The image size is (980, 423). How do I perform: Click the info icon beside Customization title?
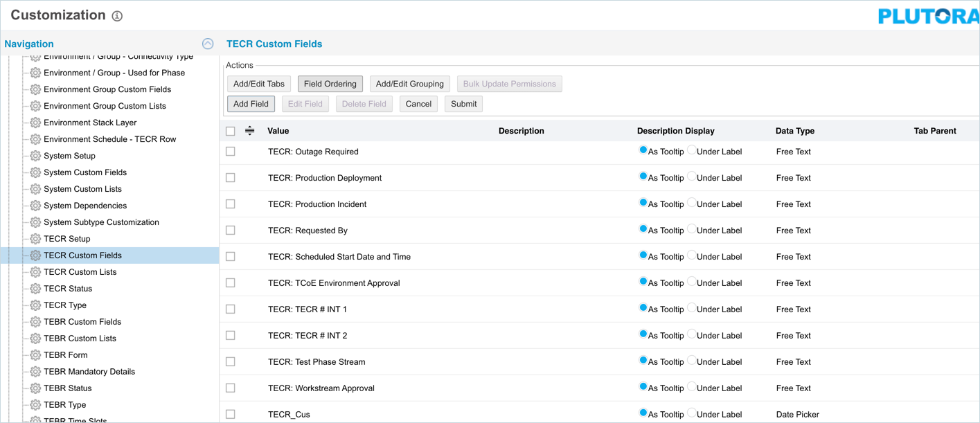117,16
